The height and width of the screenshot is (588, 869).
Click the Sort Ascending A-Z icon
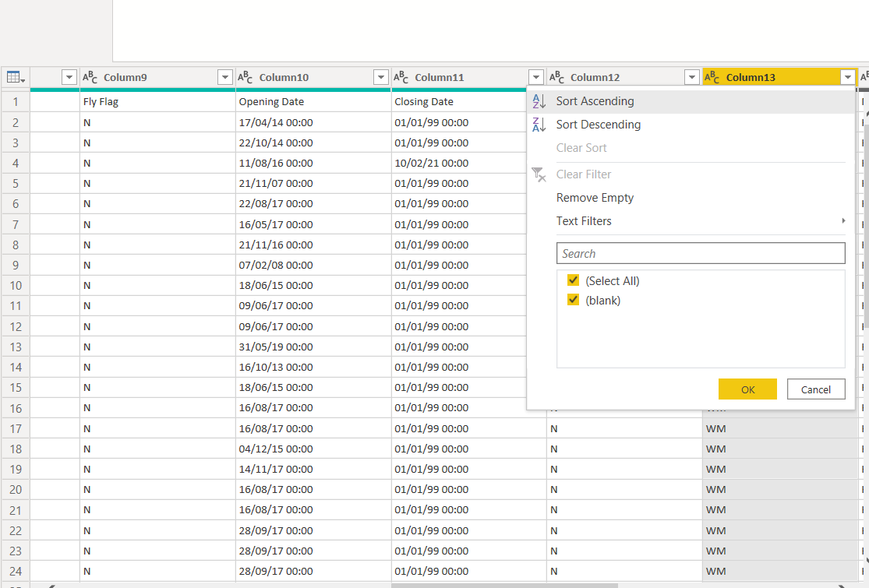pos(539,101)
